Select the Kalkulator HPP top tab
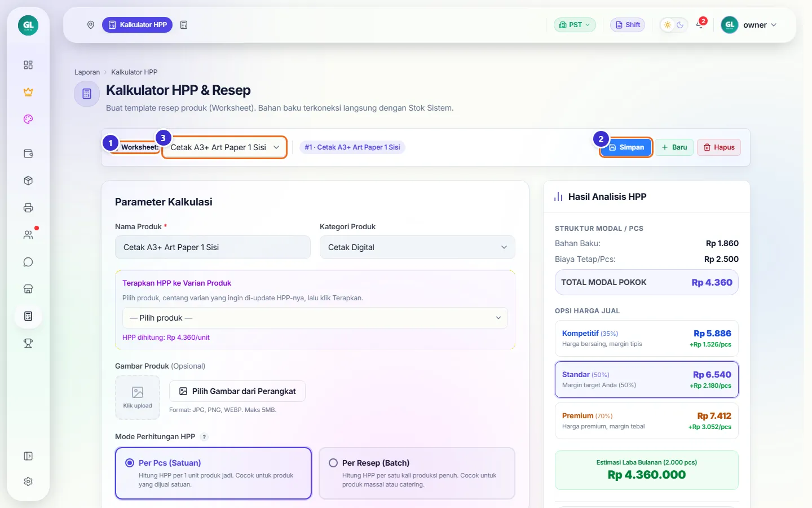 [137, 25]
